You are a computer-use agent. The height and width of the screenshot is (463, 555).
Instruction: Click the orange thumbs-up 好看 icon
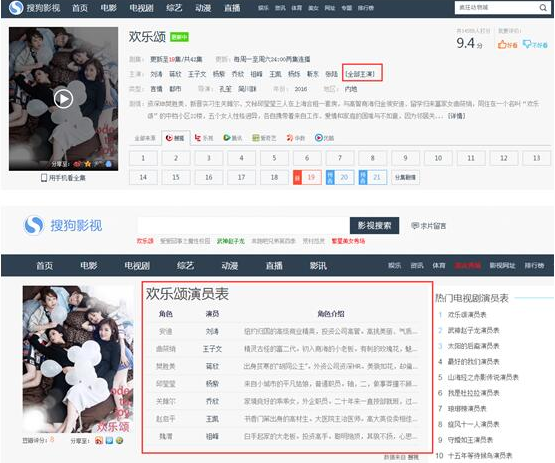[502, 45]
